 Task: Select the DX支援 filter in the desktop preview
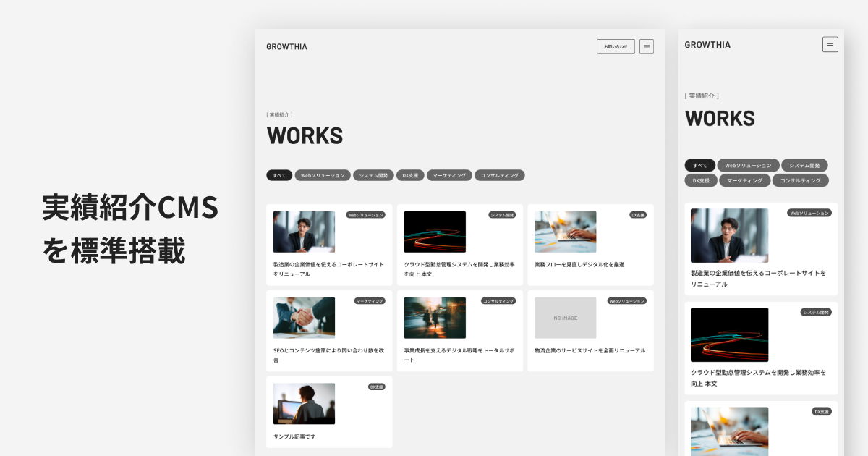411,175
